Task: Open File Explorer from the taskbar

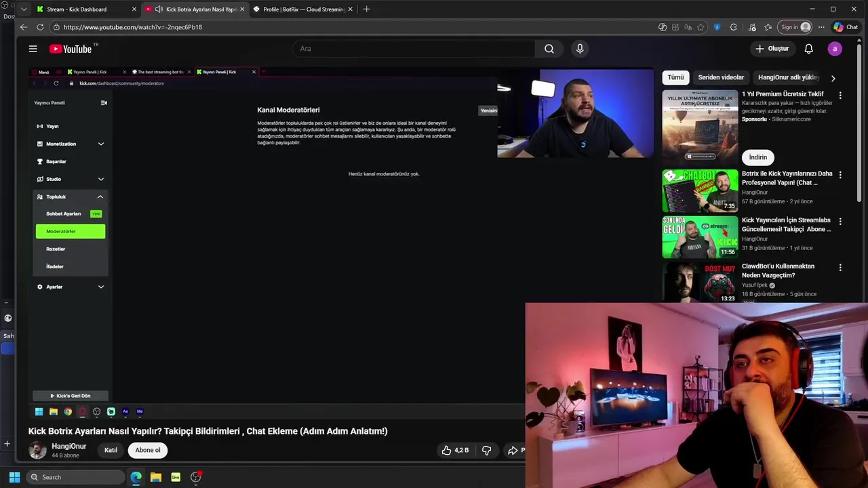Action: click(x=156, y=477)
